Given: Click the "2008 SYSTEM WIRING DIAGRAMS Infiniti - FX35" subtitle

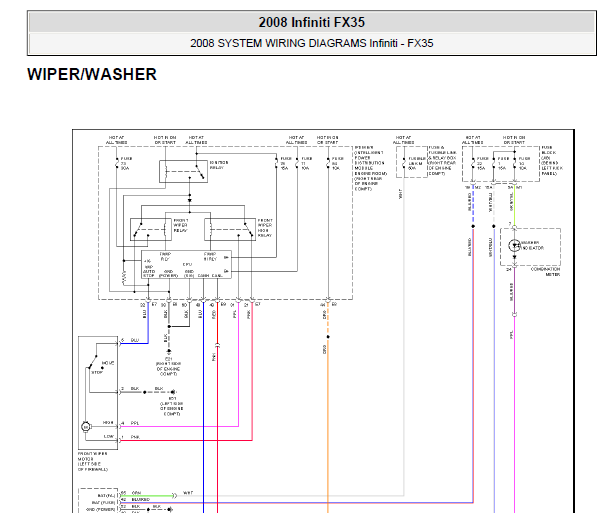Looking at the screenshot, I should click(311, 43).
